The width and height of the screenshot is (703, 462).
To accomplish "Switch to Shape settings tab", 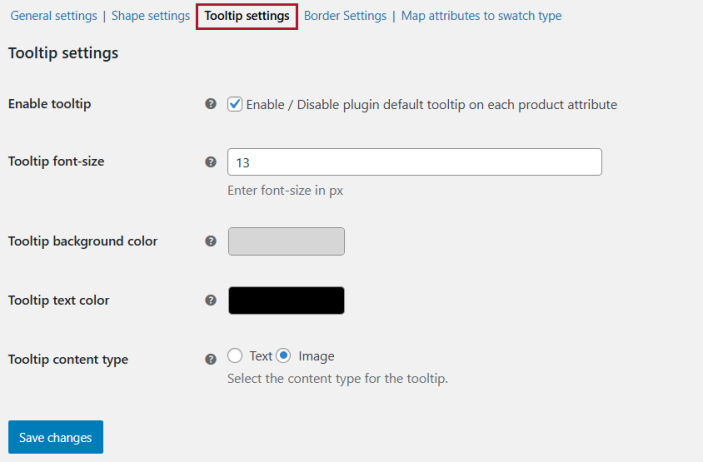I will tap(150, 16).
